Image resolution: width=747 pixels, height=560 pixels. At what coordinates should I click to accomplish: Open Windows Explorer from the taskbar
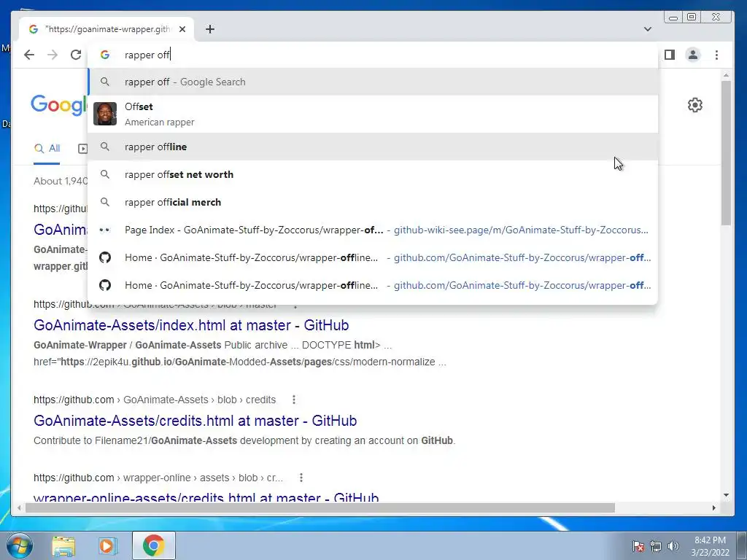(63, 545)
